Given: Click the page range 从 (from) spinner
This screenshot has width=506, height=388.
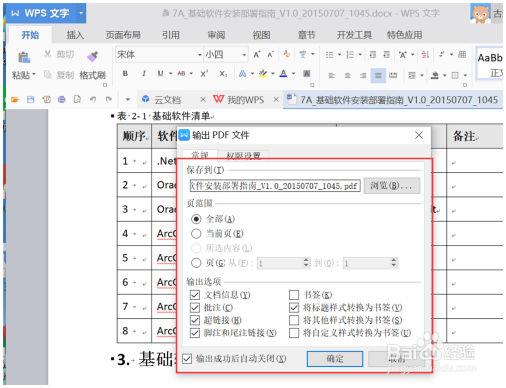Looking at the screenshot, I should [x=284, y=263].
